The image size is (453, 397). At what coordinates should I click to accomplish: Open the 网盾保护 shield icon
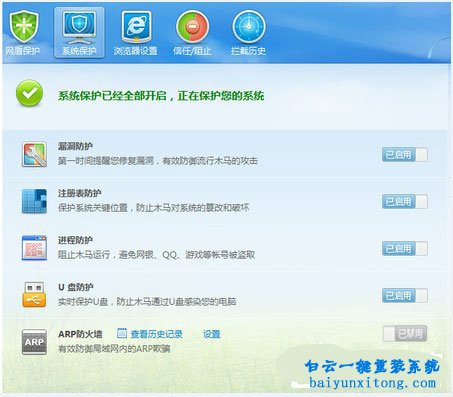(24, 26)
